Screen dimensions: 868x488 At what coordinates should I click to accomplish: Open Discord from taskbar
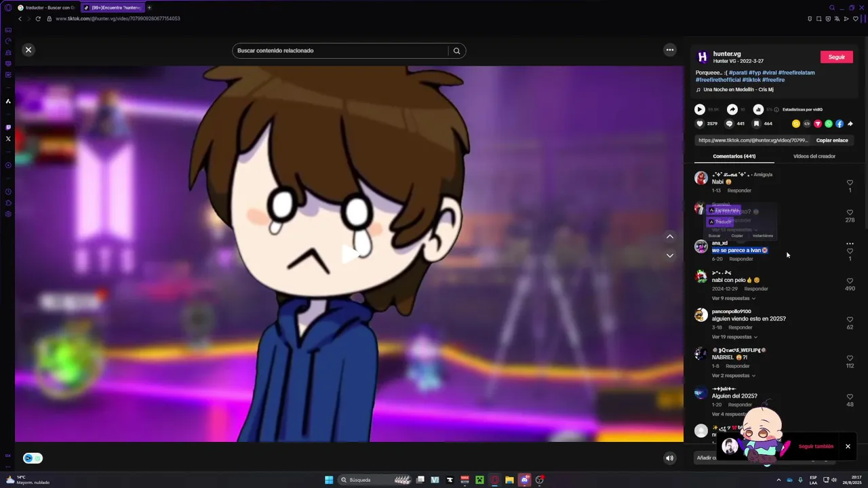coord(524,480)
